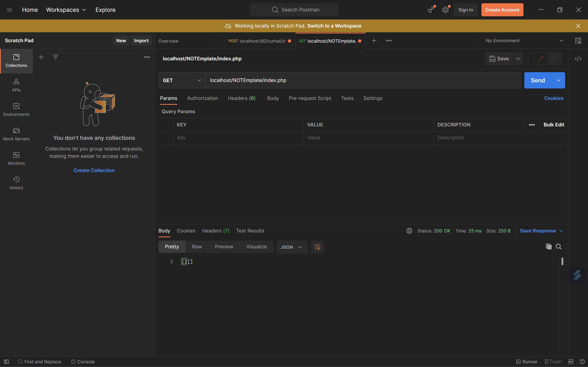588x367 pixels.
Task: Toggle sidebar visibility icon in status bar
Action: pos(7,362)
